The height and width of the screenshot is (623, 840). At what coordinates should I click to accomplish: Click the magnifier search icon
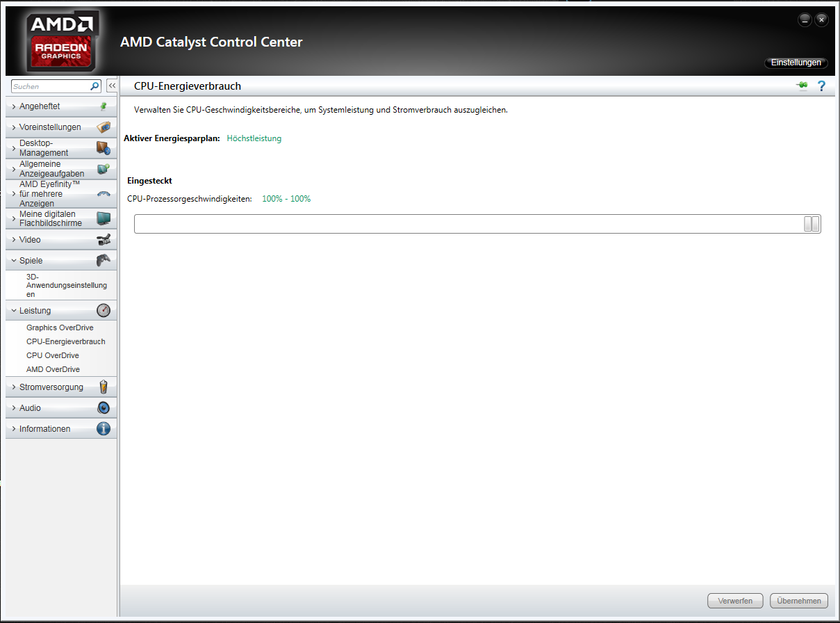click(95, 86)
